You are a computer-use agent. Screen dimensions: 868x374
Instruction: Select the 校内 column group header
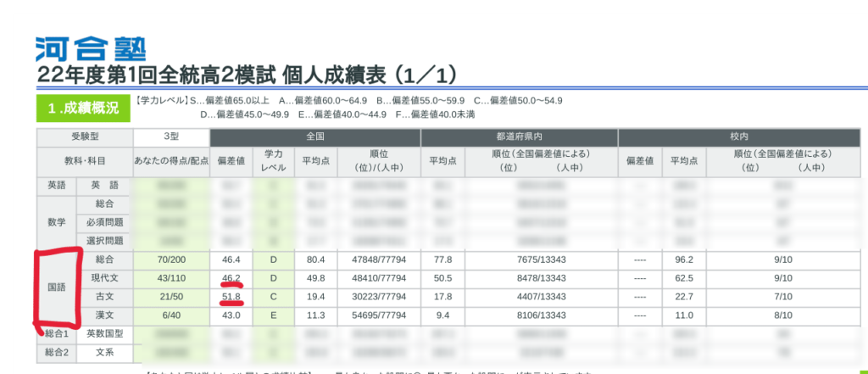pyautogui.click(x=740, y=137)
